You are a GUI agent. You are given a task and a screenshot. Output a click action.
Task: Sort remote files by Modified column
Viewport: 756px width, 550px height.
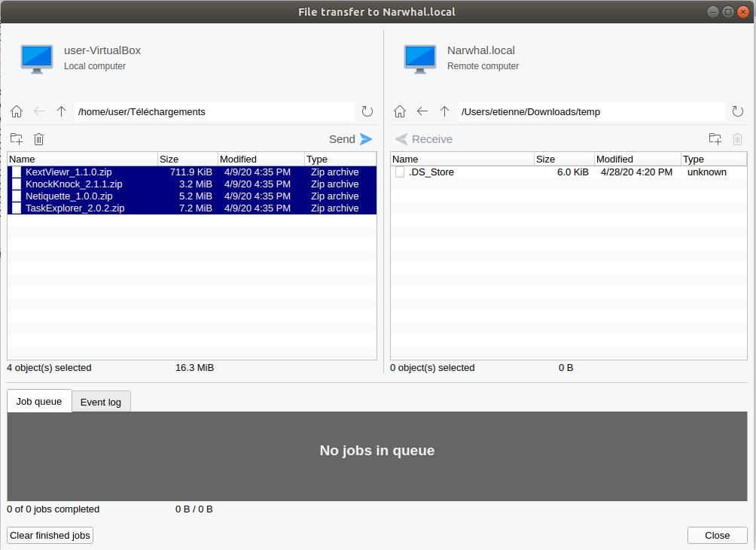point(637,159)
